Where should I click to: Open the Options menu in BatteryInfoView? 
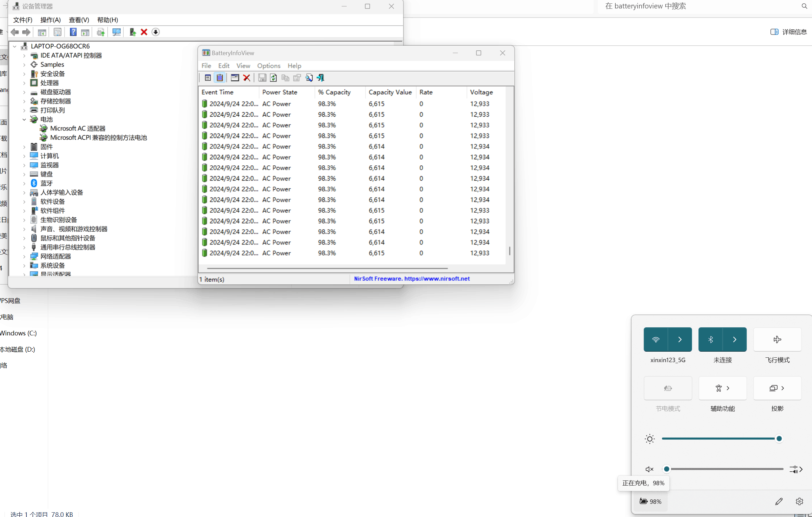[269, 66]
